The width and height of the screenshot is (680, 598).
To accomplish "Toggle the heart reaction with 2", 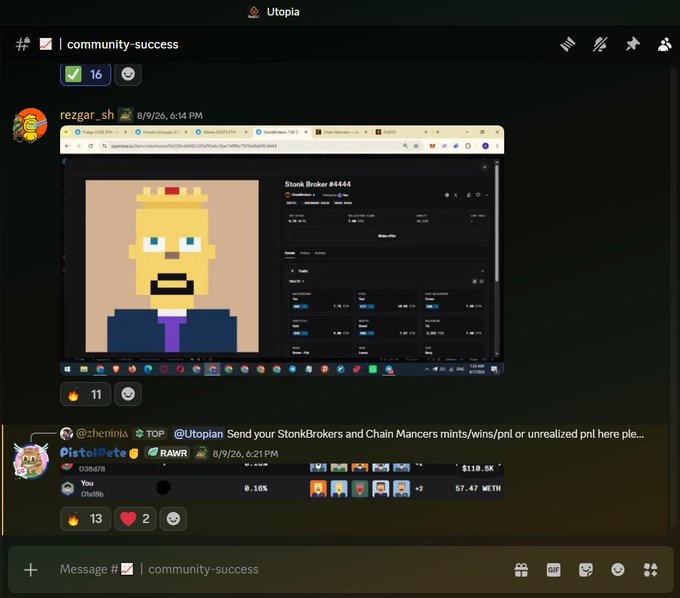I will [135, 519].
